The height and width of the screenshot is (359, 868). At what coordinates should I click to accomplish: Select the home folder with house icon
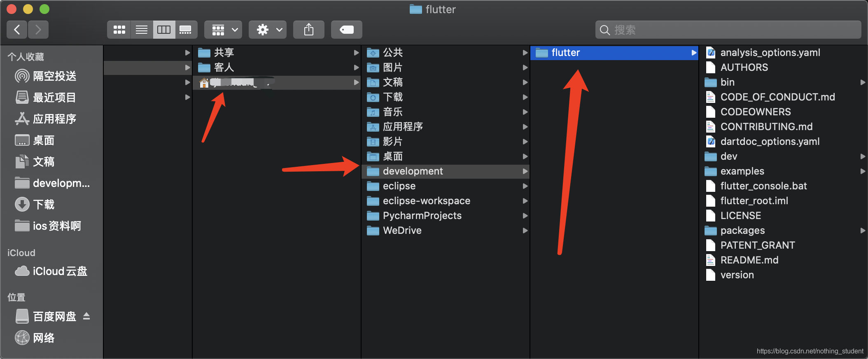pyautogui.click(x=277, y=82)
